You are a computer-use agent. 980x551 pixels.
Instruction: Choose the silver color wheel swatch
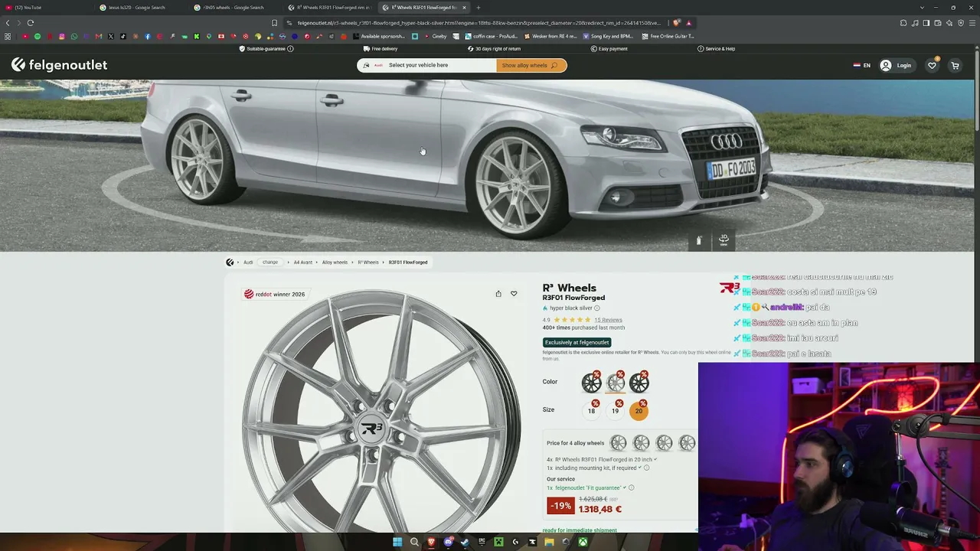click(616, 382)
